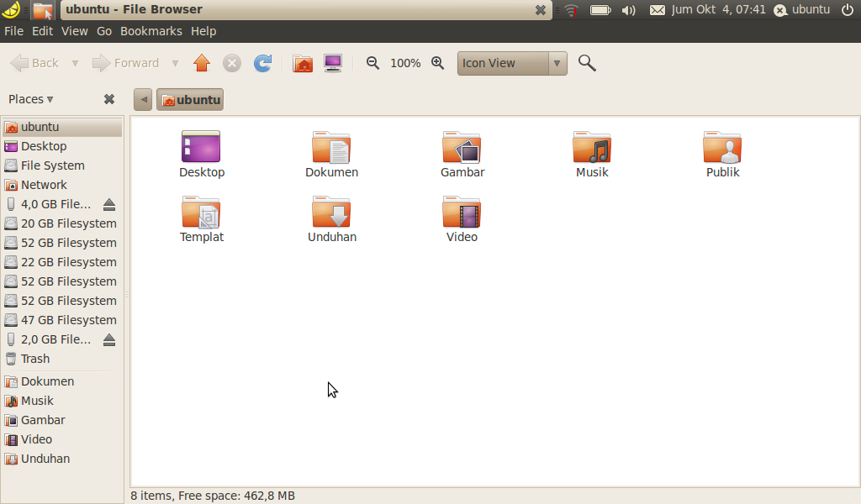The height and width of the screenshot is (504, 861).
Task: Open the Home folder toolbar icon
Action: 303,63
